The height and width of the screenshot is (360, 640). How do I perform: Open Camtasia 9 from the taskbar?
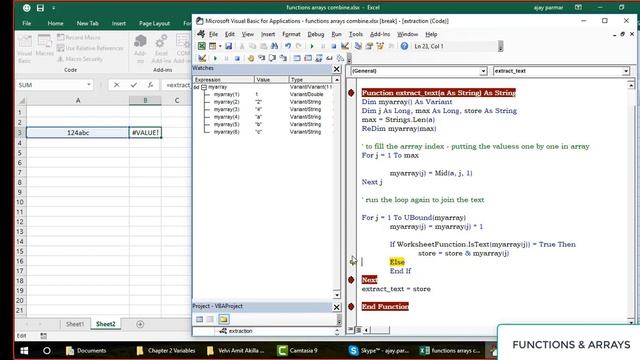point(298,351)
